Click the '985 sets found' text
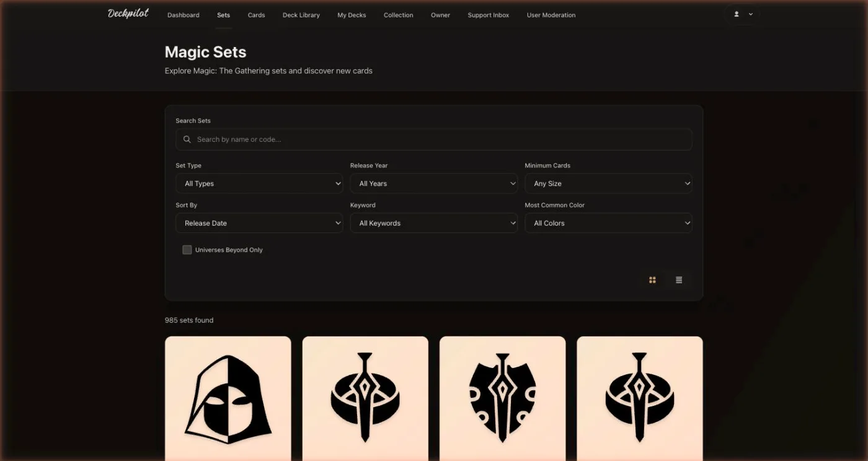868x461 pixels. [x=189, y=320]
